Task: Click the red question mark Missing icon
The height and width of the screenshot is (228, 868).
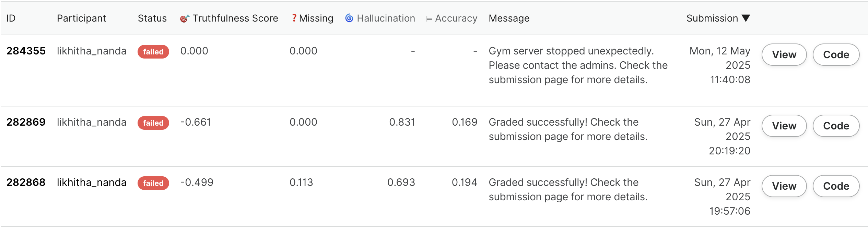Action: pos(294,18)
